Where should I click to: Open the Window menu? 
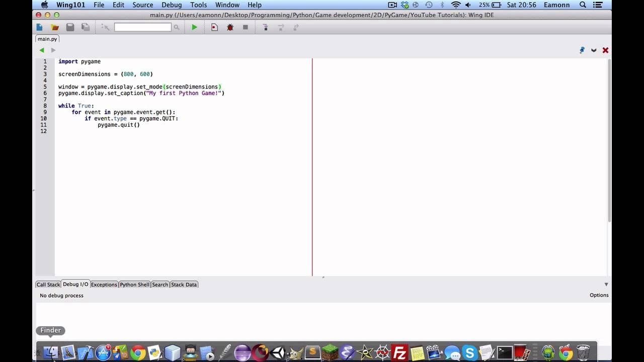[227, 5]
